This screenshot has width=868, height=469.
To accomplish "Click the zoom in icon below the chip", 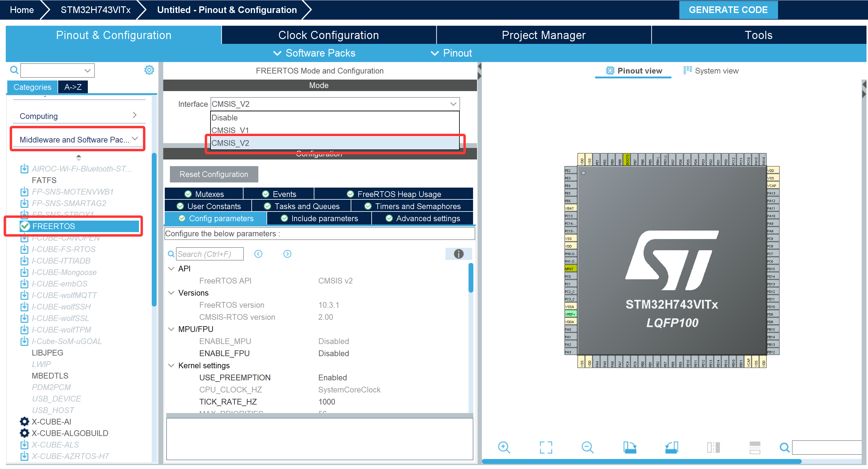I will click(x=504, y=448).
